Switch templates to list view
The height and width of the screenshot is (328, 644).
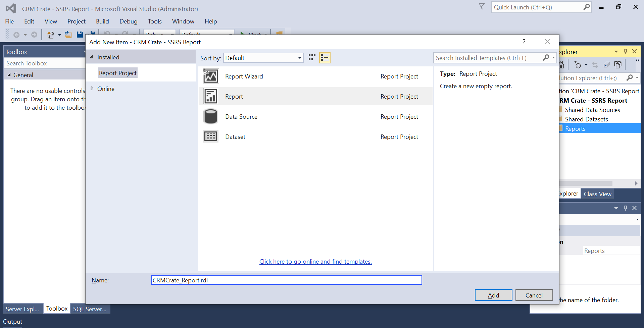[x=324, y=57]
